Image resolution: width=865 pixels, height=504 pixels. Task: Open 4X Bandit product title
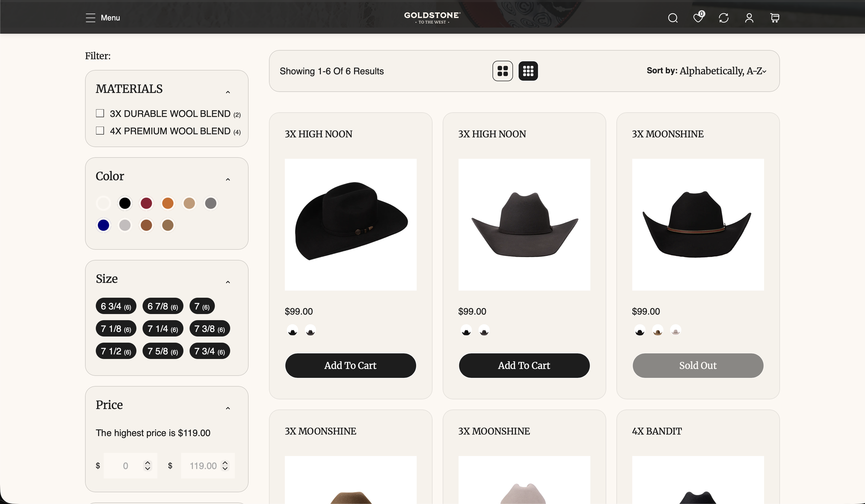pos(657,431)
